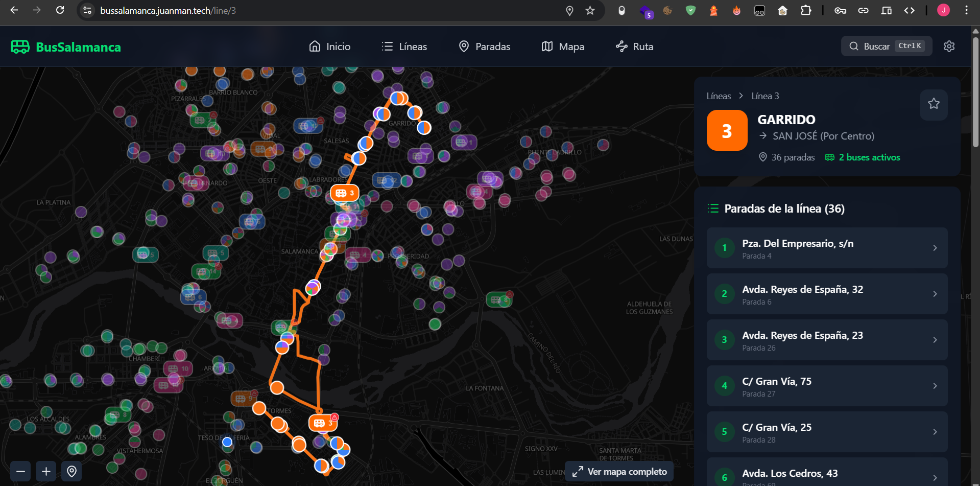This screenshot has width=980, height=486.
Task: Click the line 3 bus marker near Labradores
Action: click(x=345, y=193)
